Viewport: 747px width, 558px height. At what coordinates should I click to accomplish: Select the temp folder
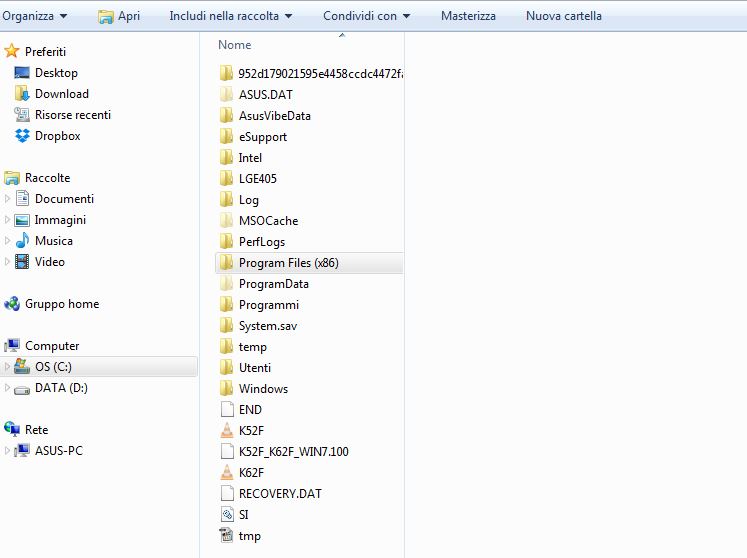pos(243,346)
